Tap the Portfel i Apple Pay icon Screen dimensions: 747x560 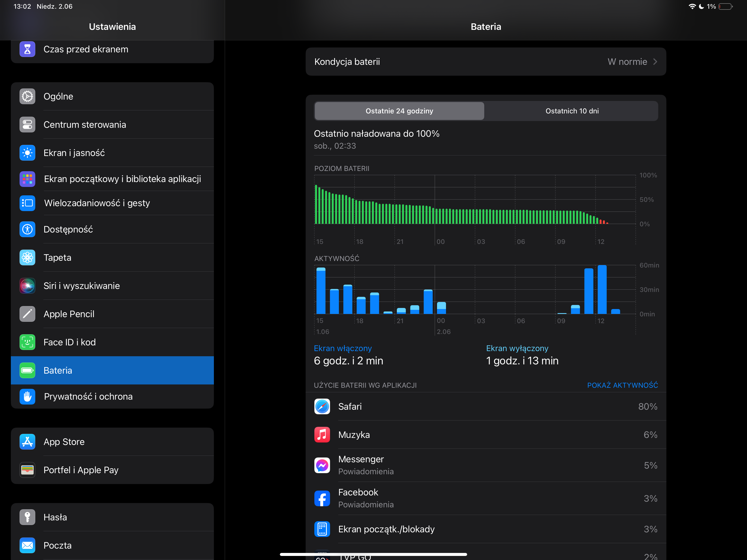[x=27, y=470]
